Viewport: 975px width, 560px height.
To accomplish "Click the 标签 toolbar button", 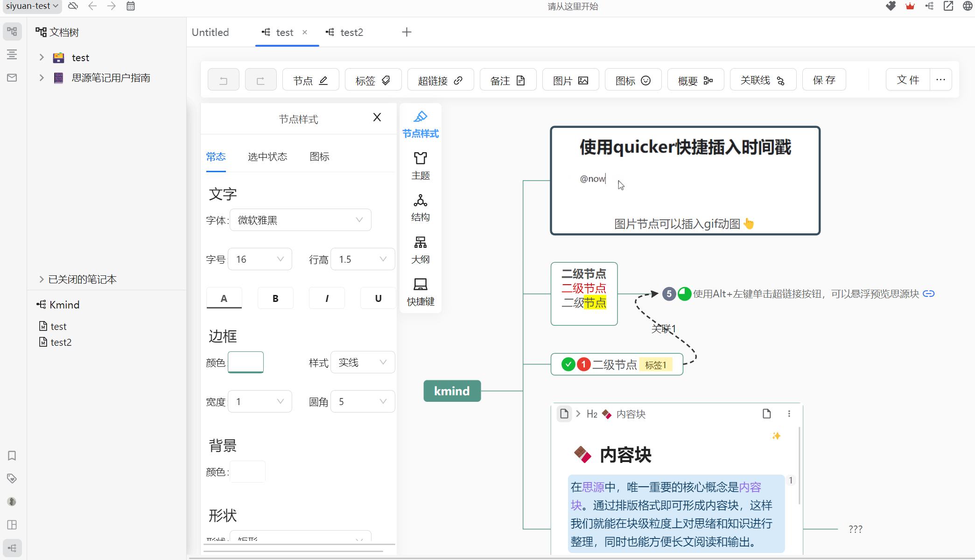I will (x=373, y=80).
